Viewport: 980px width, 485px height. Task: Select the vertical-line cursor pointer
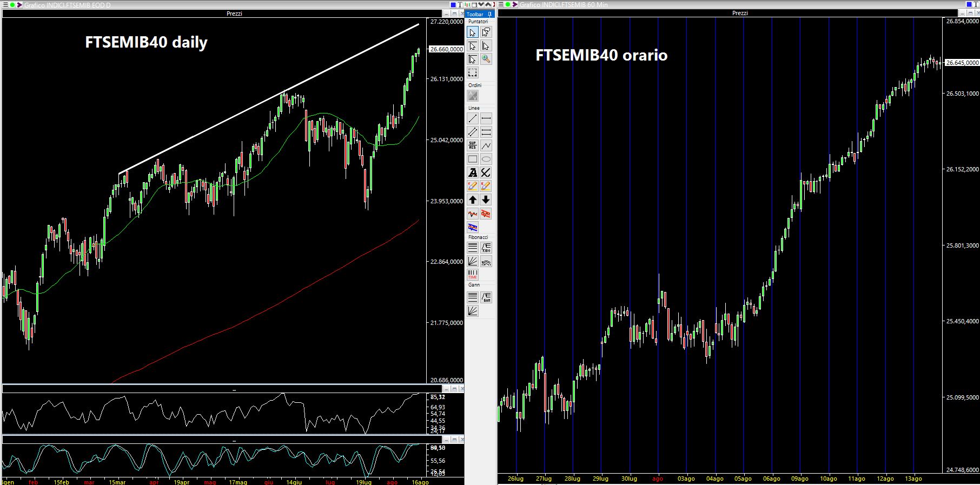[486, 46]
